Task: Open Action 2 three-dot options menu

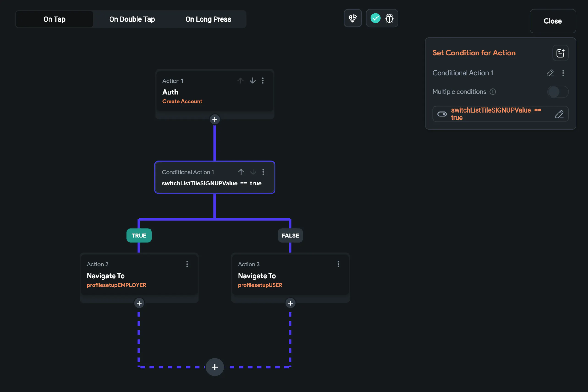Action: click(x=187, y=264)
